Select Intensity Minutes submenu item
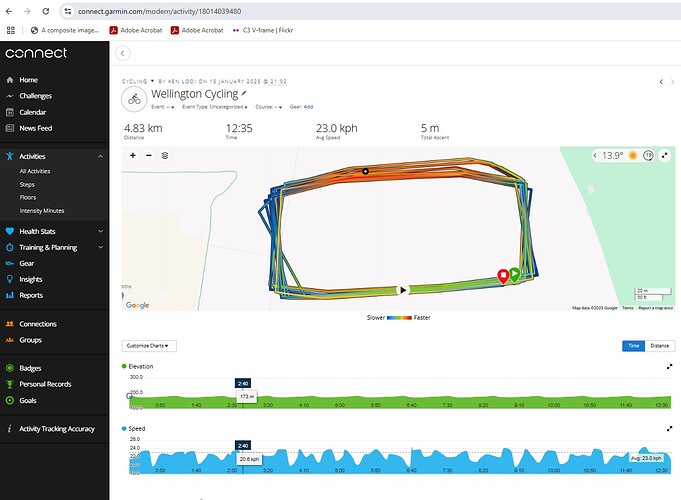 click(42, 211)
